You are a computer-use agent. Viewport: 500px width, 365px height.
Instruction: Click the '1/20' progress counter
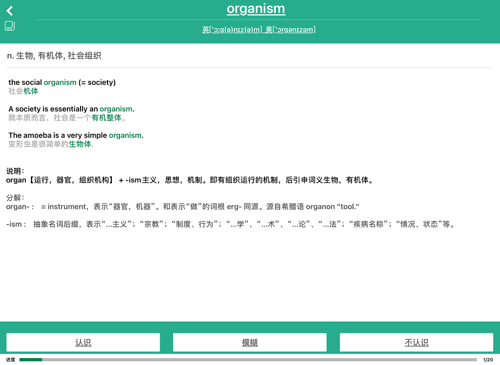[488, 360]
